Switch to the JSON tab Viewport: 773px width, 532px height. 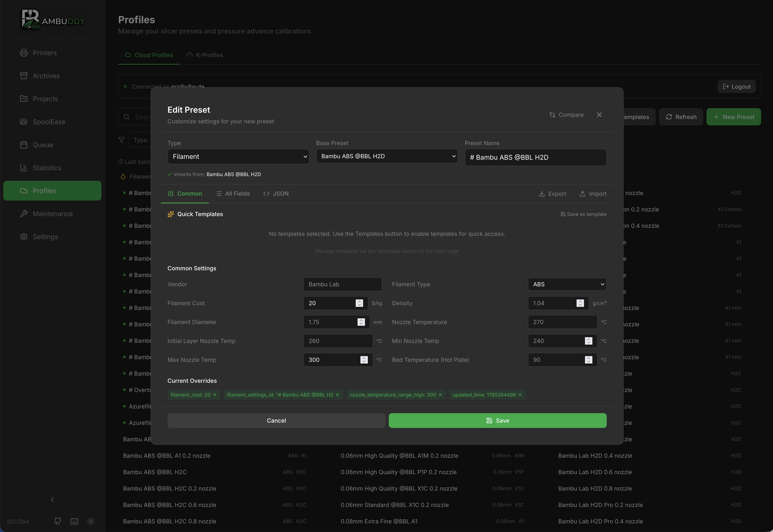point(276,194)
